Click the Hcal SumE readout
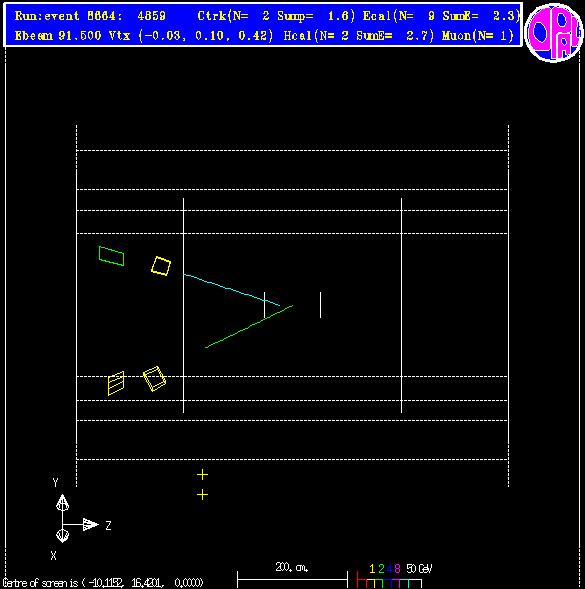This screenshot has width=585, height=589. [359, 36]
